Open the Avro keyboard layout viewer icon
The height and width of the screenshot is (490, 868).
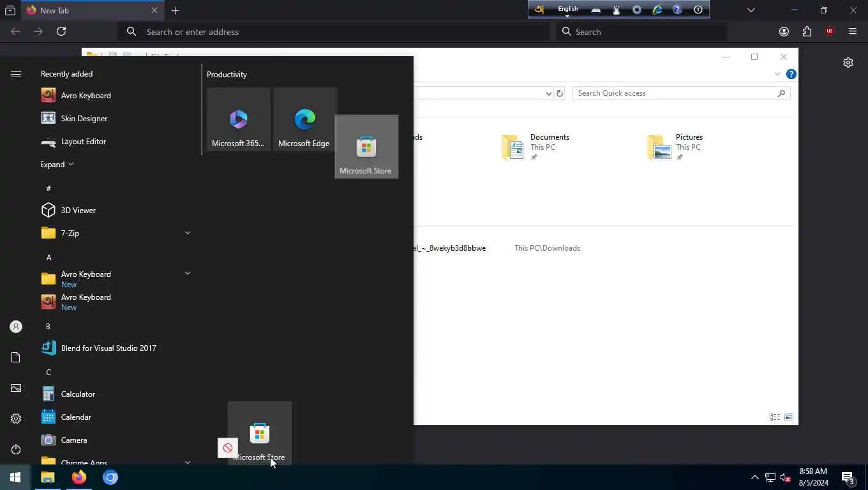pyautogui.click(x=595, y=10)
